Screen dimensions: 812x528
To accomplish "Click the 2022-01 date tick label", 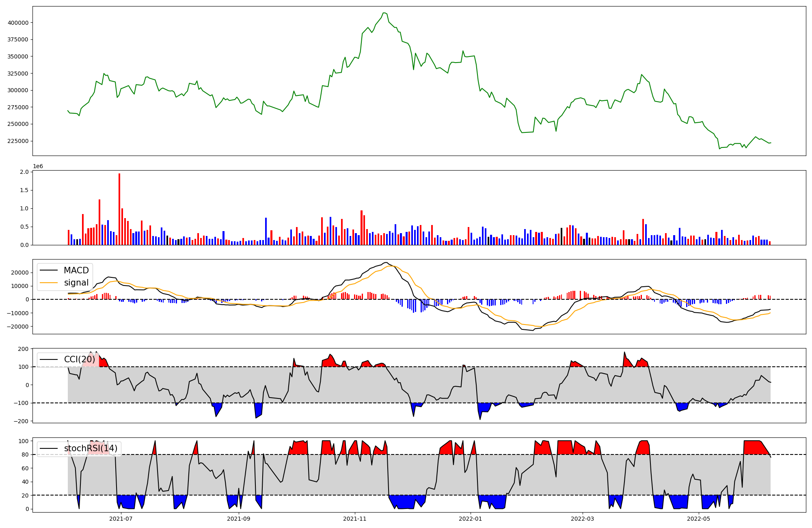I will (471, 519).
